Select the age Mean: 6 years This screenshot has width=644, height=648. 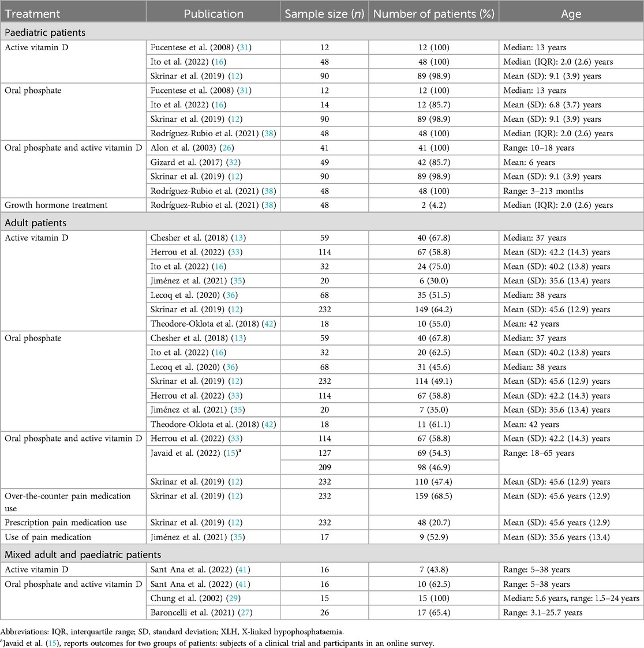pyautogui.click(x=529, y=162)
